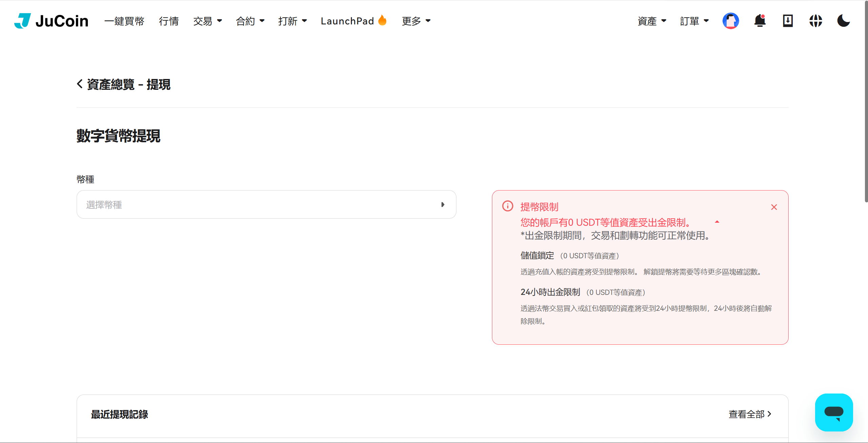868x443 pixels.
Task: Collapse the withdrawal restriction details arrow
Action: [x=717, y=222]
